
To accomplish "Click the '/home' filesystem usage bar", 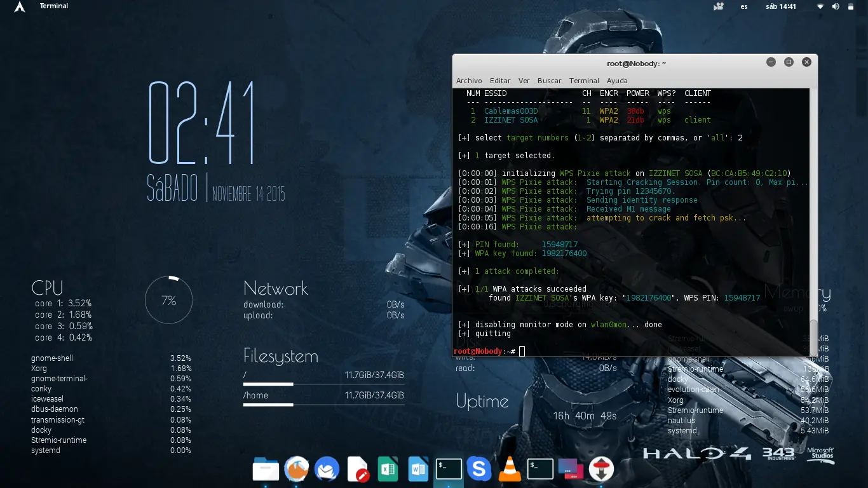I will click(x=323, y=404).
